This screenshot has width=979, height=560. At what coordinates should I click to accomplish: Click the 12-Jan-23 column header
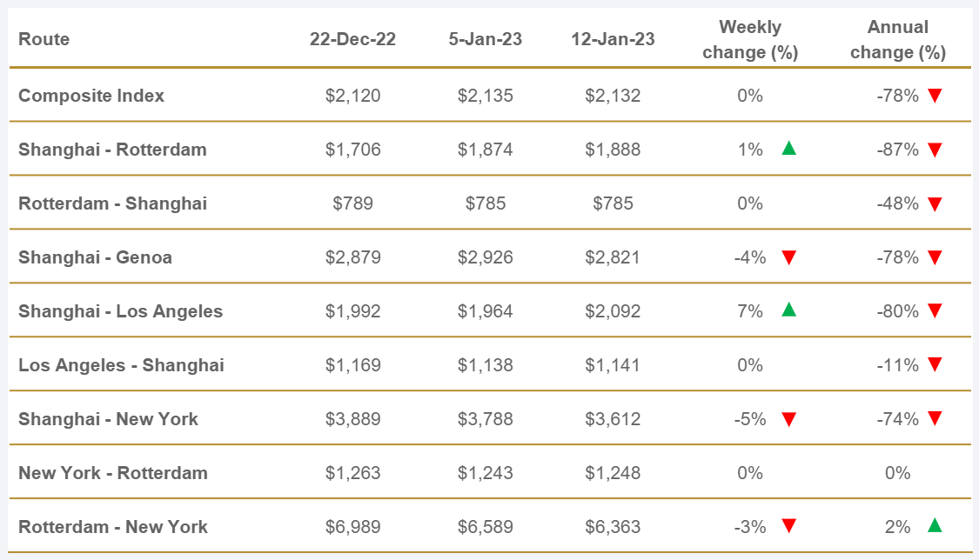click(x=613, y=39)
